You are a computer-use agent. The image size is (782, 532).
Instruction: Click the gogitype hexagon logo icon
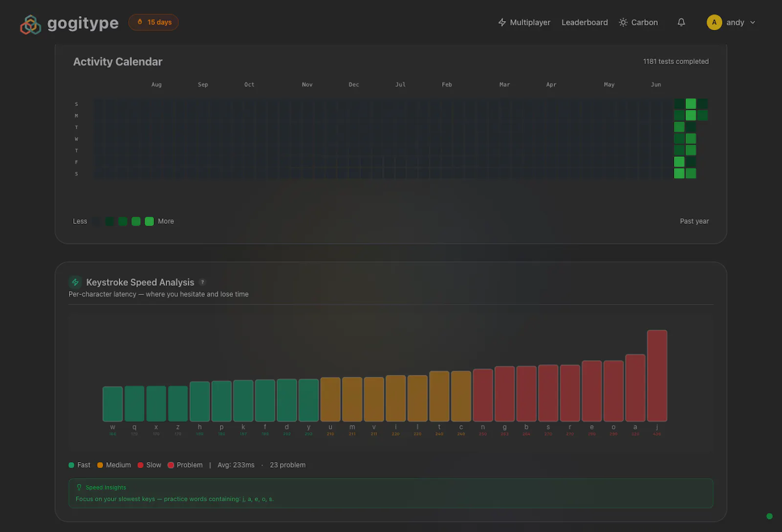click(30, 24)
